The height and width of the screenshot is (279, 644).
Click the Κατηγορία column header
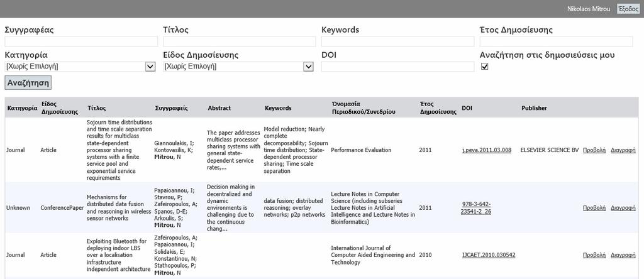[x=22, y=108]
